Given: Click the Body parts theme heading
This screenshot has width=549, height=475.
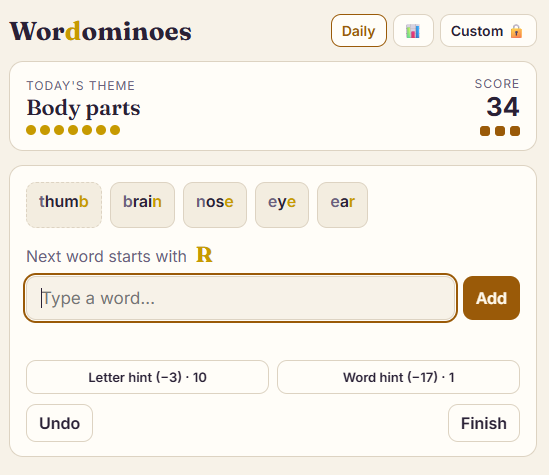Looking at the screenshot, I should pos(83,108).
